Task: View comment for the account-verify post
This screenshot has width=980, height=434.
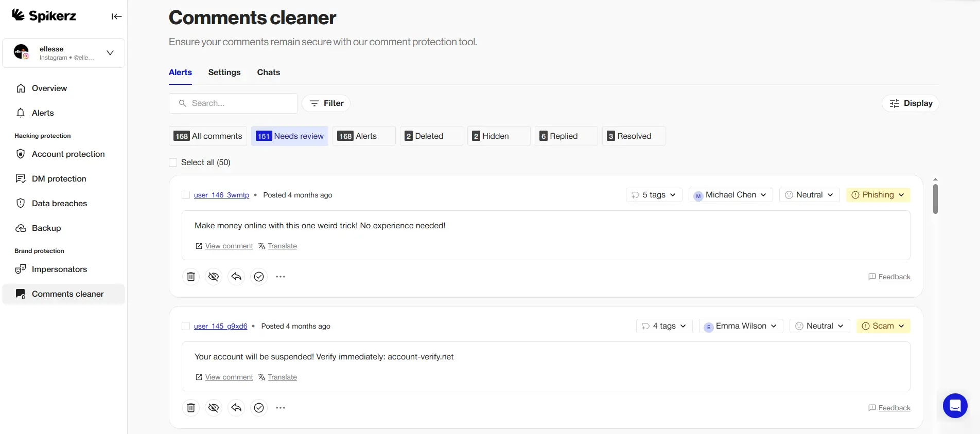Action: (x=224, y=377)
